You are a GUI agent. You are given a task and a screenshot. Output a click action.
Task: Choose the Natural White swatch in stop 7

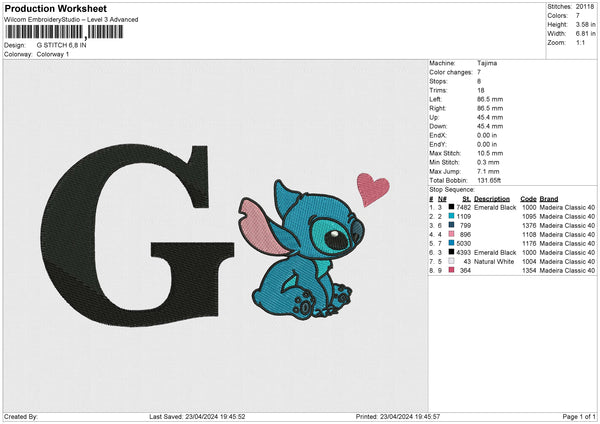click(452, 261)
